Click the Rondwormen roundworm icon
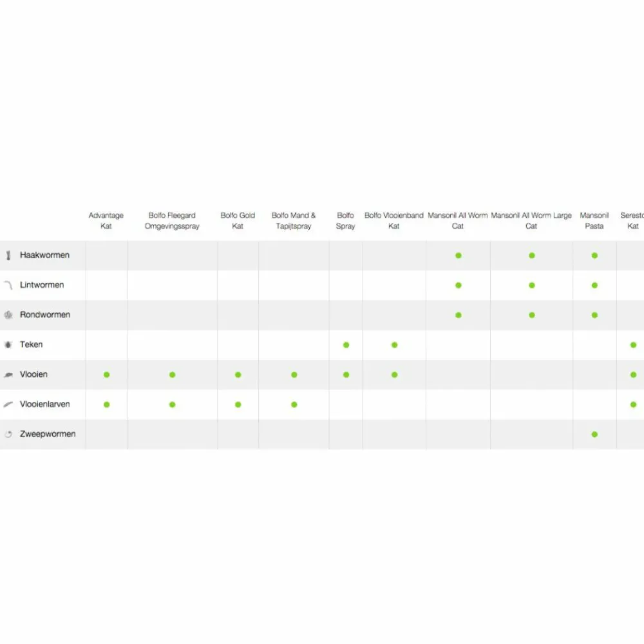The image size is (644, 644). coord(8,315)
